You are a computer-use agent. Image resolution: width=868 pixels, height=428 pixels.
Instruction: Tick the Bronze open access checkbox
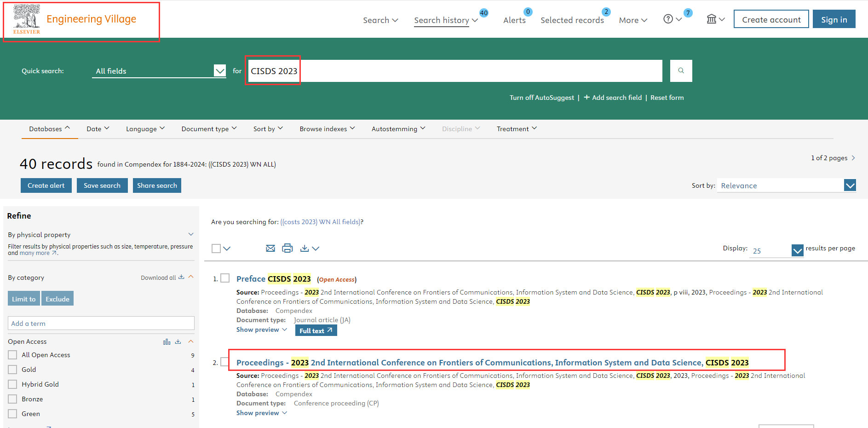12,399
